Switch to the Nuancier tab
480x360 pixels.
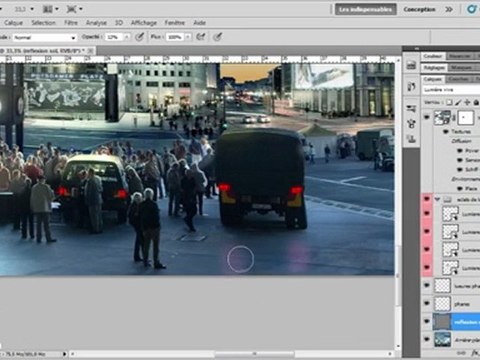[x=459, y=56]
